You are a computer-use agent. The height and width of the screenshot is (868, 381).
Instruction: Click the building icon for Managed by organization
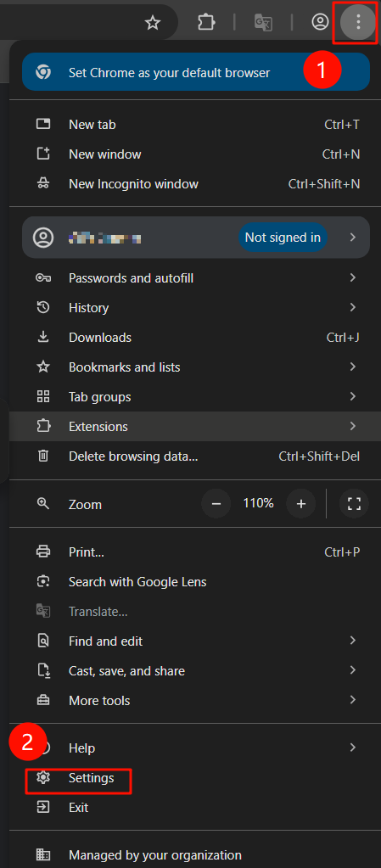43,855
